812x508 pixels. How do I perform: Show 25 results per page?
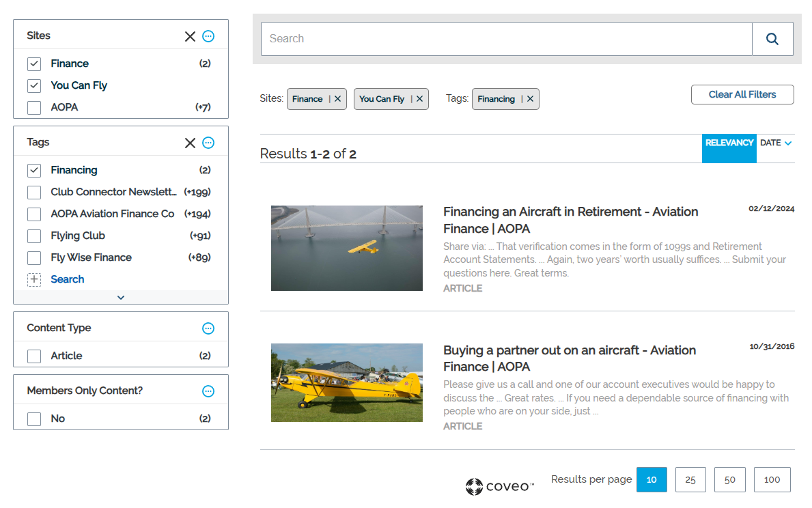tap(690, 479)
